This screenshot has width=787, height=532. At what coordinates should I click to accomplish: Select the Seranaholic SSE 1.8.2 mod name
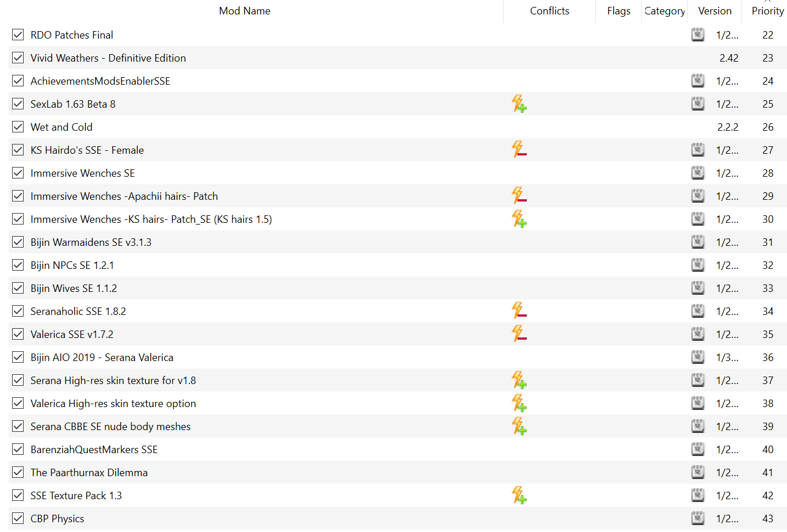(x=78, y=311)
